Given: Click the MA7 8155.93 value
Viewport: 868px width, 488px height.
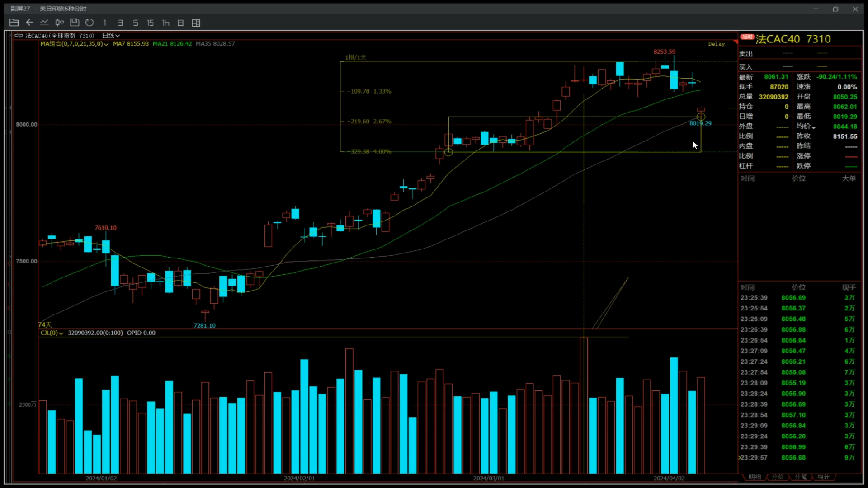Looking at the screenshot, I should point(131,44).
